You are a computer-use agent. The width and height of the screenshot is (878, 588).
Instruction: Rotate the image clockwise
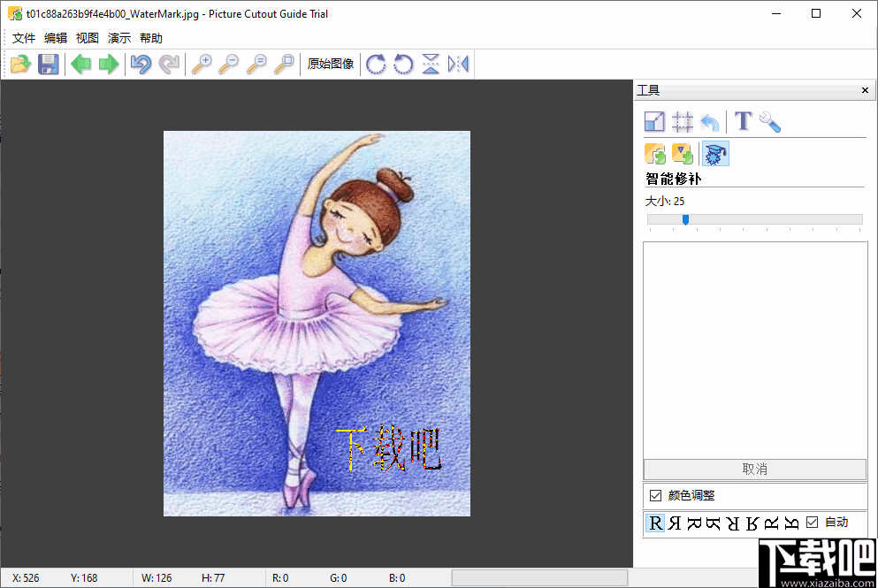(376, 64)
